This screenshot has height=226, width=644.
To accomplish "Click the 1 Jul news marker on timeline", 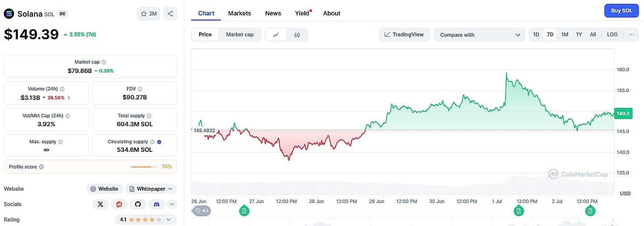I will pyautogui.click(x=518, y=210).
